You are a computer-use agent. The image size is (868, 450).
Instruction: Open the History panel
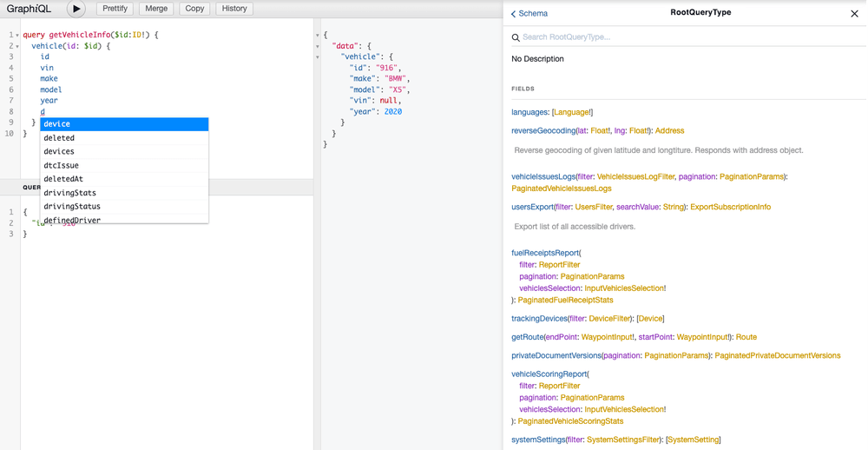[x=233, y=9]
